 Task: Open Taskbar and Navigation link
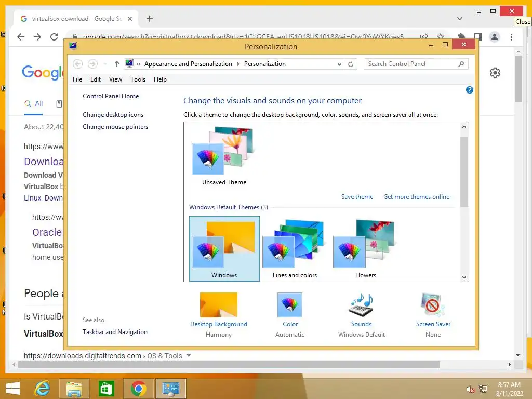[115, 332]
